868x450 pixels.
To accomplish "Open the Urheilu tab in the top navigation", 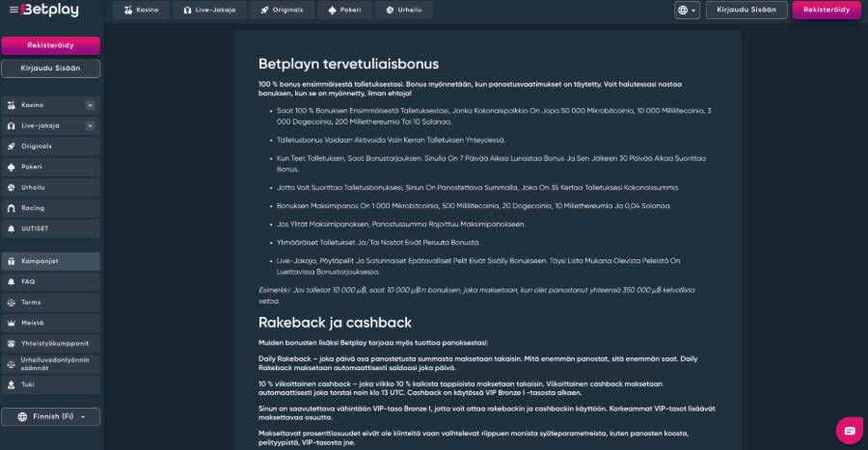I will tap(404, 10).
